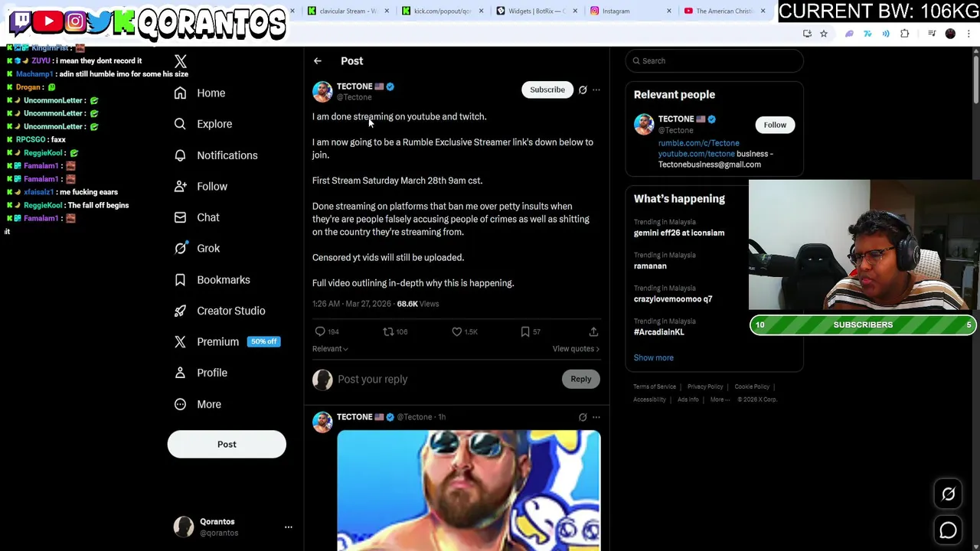
Task: Click the 50% off Premium badge
Action: pyautogui.click(x=263, y=341)
